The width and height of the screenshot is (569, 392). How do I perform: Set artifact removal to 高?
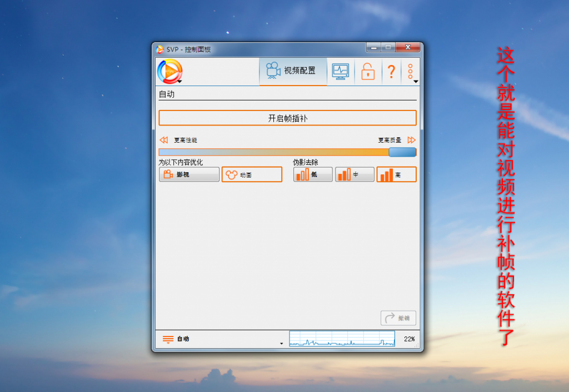click(396, 175)
